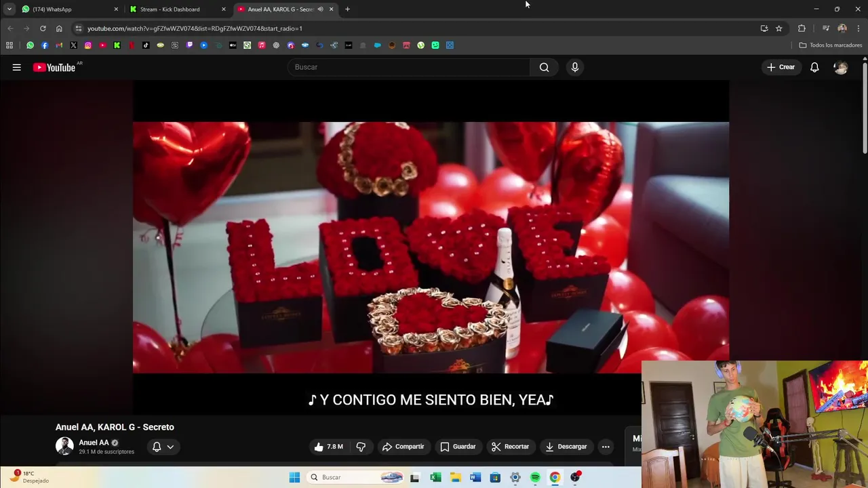Viewport: 868px width, 488px height.
Task: Bookmark this page with the star
Action: click(779, 28)
